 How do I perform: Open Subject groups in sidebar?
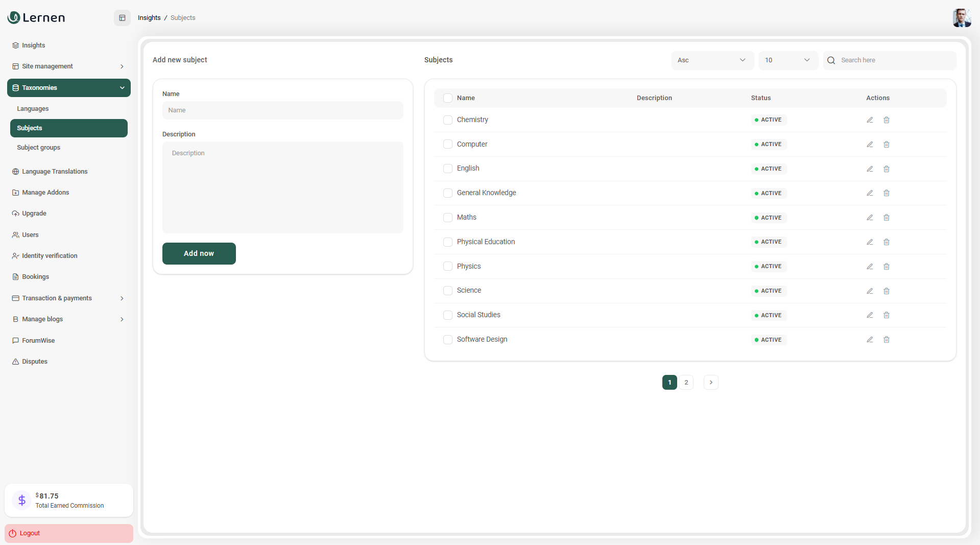pyautogui.click(x=39, y=148)
